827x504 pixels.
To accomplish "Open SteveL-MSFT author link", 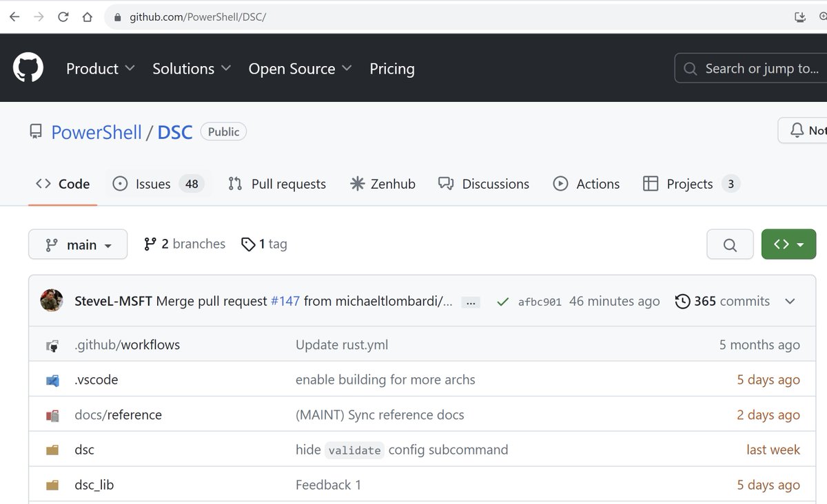I will click(x=113, y=301).
